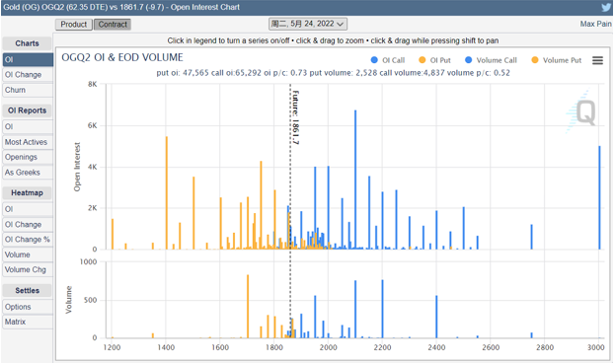Click the blue Volume Call bar at 2400
The image size is (615, 364).
tap(436, 317)
